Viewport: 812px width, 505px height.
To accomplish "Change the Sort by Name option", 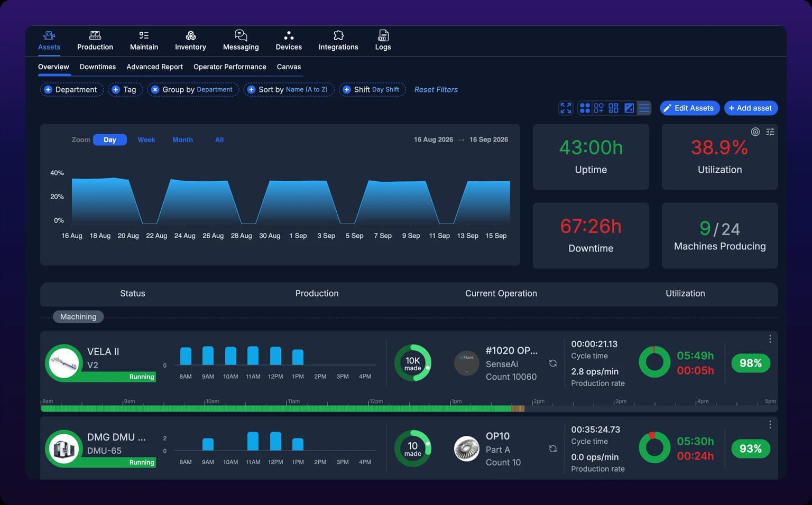I will 289,89.
